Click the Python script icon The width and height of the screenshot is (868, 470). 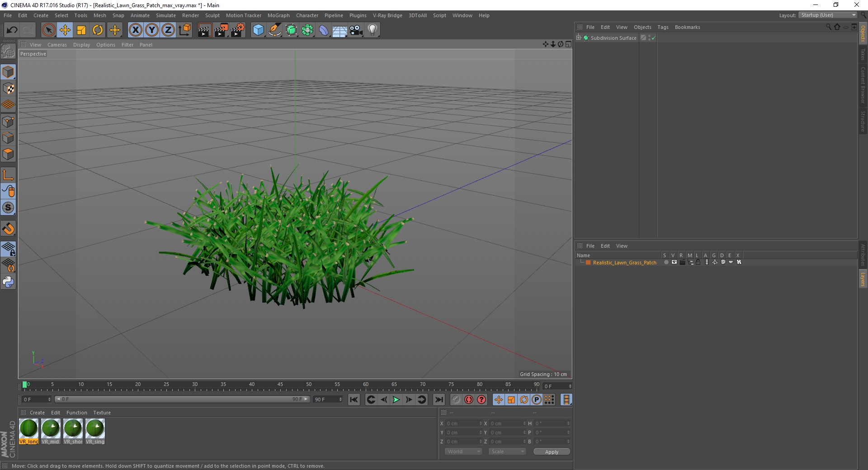[8, 282]
